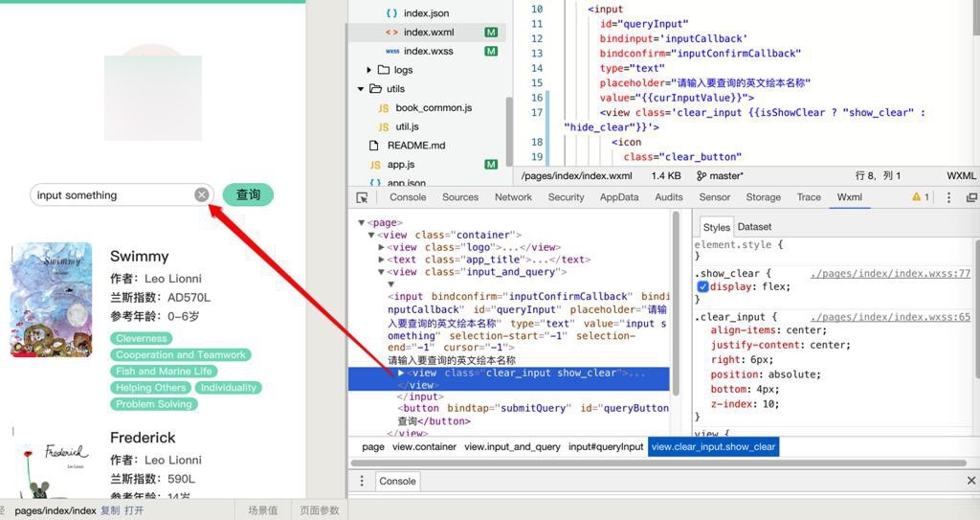The height and width of the screenshot is (520, 980).
Task: Click the Helping Others tag
Action: click(150, 387)
